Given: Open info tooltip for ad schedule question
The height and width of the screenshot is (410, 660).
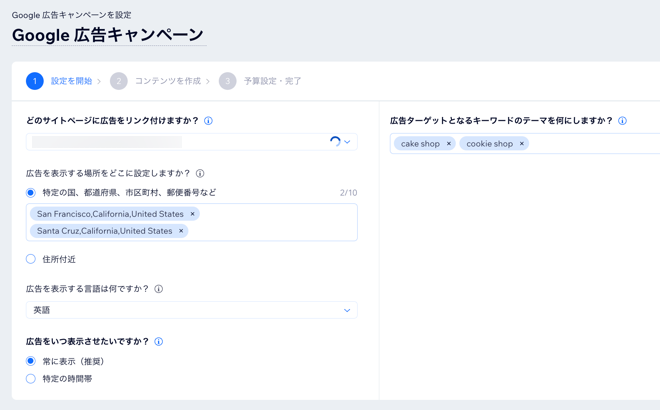Looking at the screenshot, I should pyautogui.click(x=159, y=341).
